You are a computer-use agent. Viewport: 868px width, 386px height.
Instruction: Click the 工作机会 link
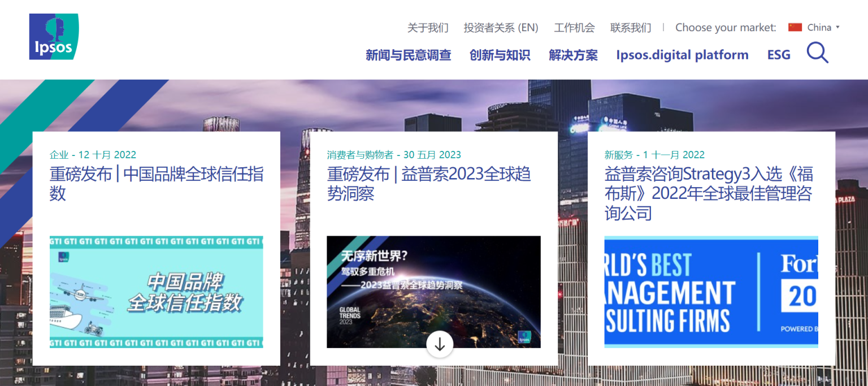pos(574,27)
